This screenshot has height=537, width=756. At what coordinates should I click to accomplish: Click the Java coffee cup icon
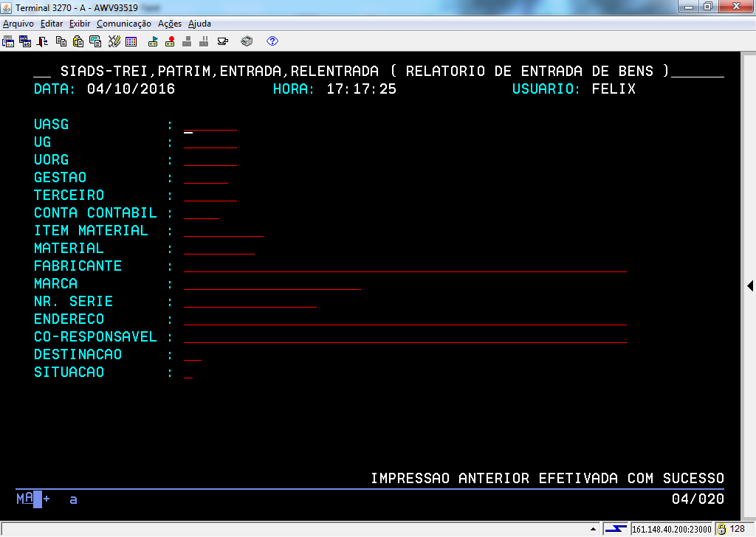pyautogui.click(x=223, y=41)
